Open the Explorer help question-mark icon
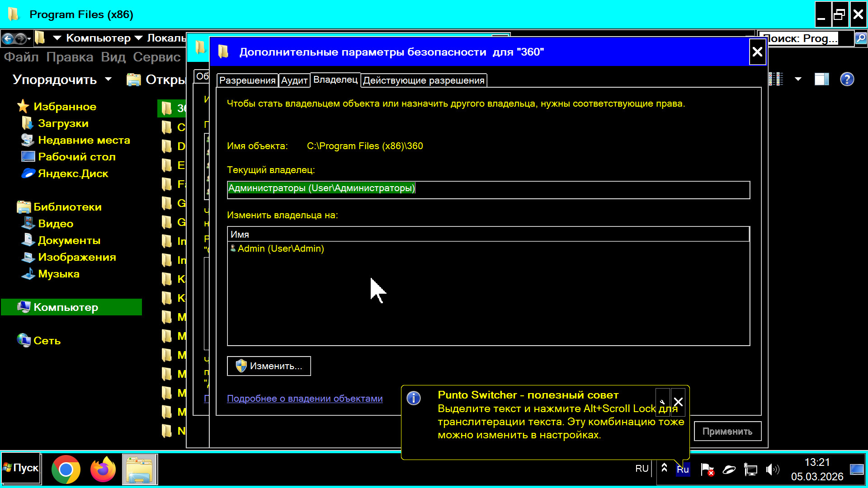Image resolution: width=868 pixels, height=488 pixels. click(x=847, y=80)
